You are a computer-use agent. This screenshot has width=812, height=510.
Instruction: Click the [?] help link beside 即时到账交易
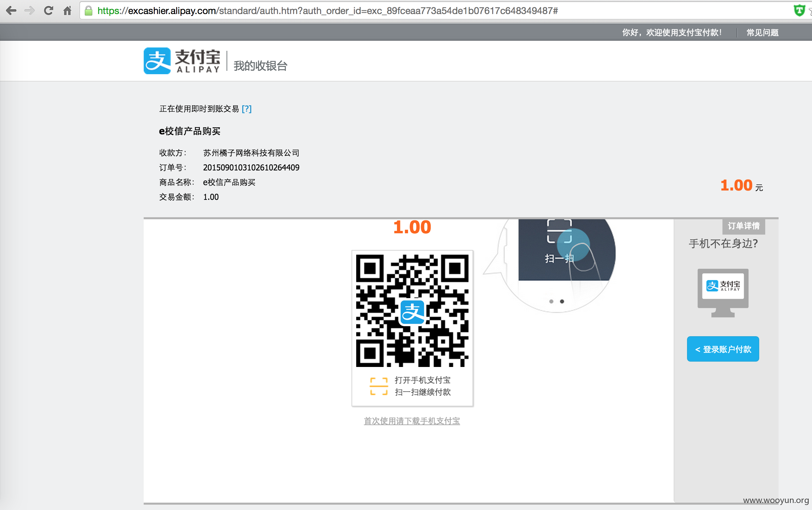247,109
